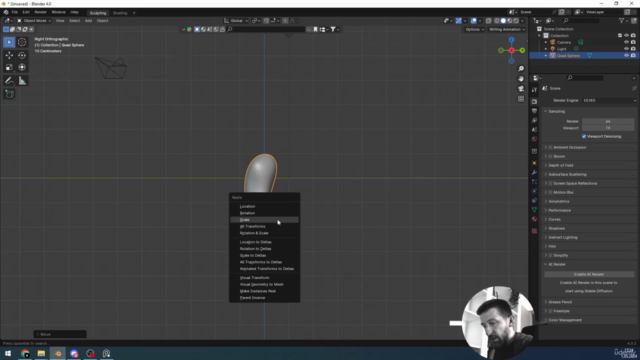640x360 pixels.
Task: Select Quad Sphere in the outliner
Action: [568, 56]
